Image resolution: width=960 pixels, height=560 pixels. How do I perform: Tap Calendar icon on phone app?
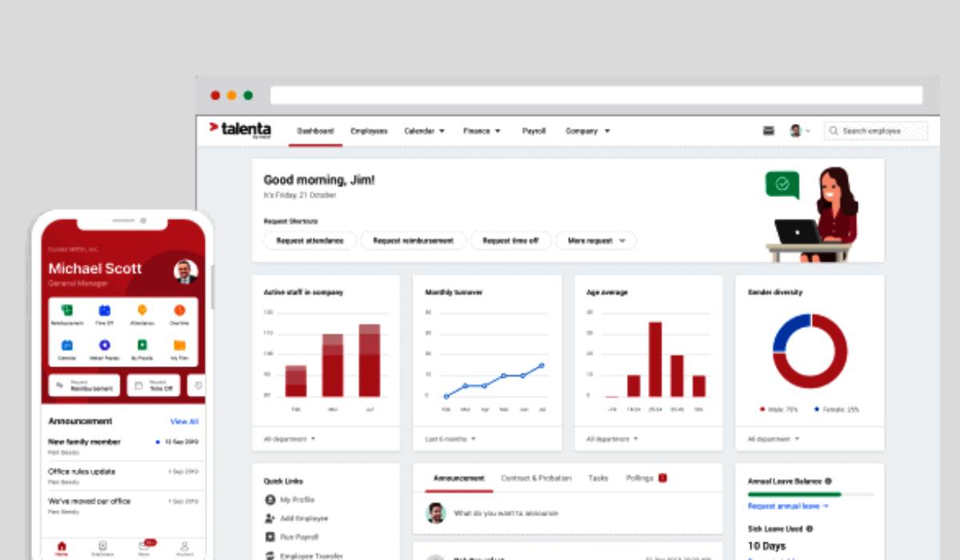67,345
